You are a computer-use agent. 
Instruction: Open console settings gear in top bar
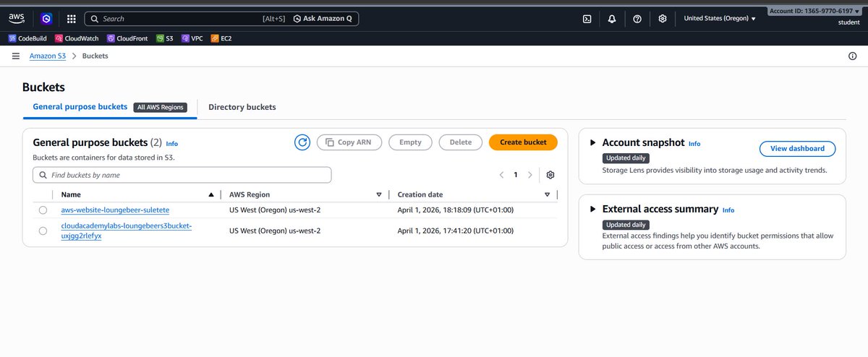[663, 19]
